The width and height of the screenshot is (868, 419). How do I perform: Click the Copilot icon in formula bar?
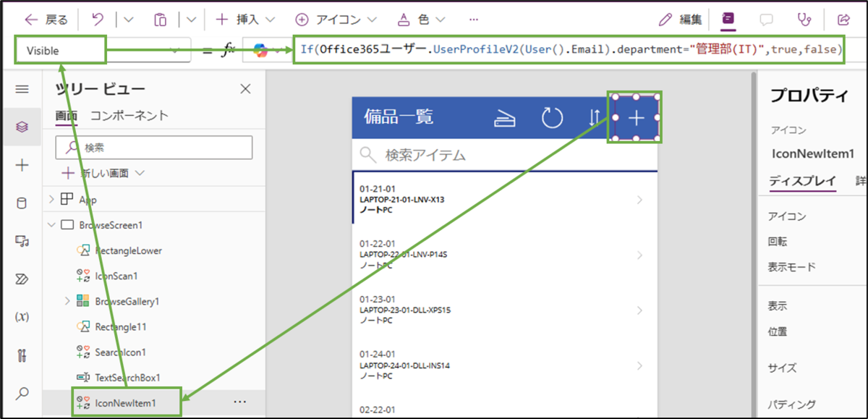260,51
